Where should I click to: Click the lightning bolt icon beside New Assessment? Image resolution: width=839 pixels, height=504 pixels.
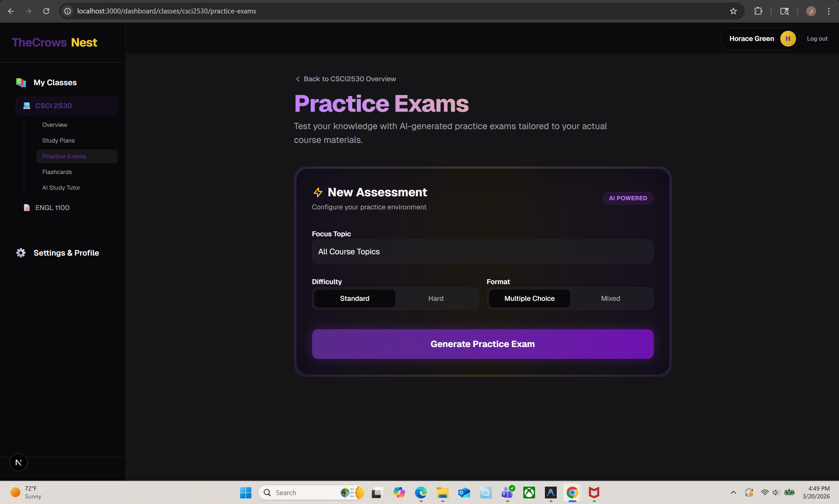coord(318,192)
